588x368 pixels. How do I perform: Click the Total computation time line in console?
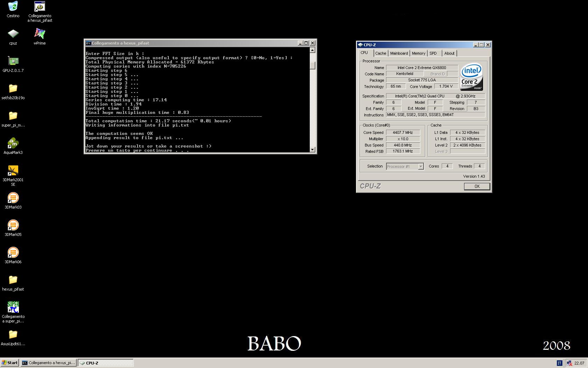[x=158, y=121]
